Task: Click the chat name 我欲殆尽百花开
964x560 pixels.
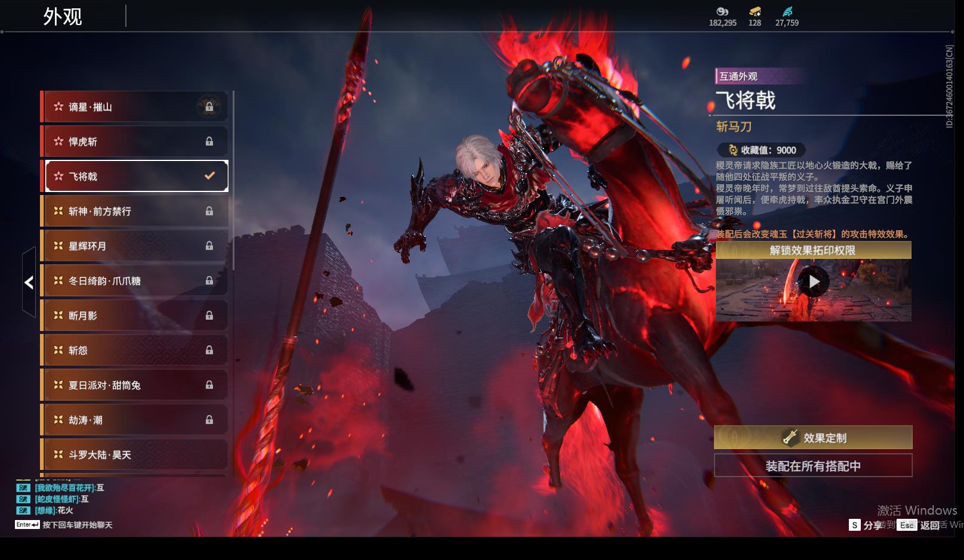Action: pyautogui.click(x=65, y=488)
